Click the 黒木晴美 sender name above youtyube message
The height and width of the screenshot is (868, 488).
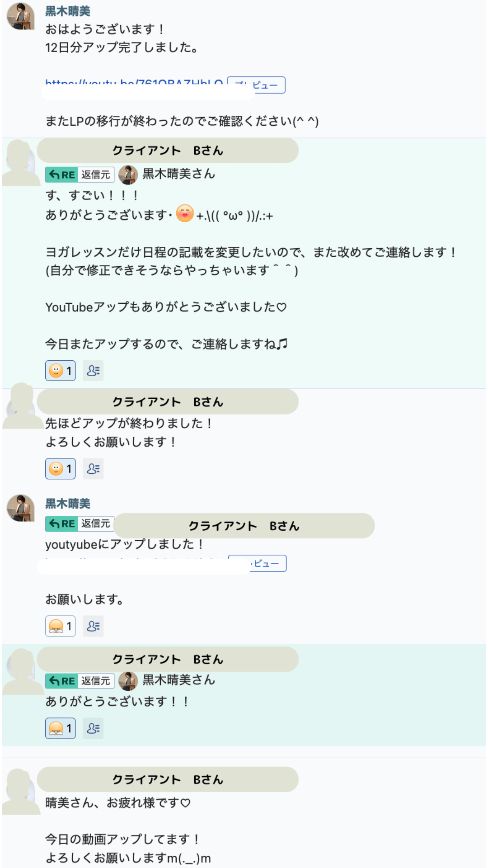[x=68, y=503]
